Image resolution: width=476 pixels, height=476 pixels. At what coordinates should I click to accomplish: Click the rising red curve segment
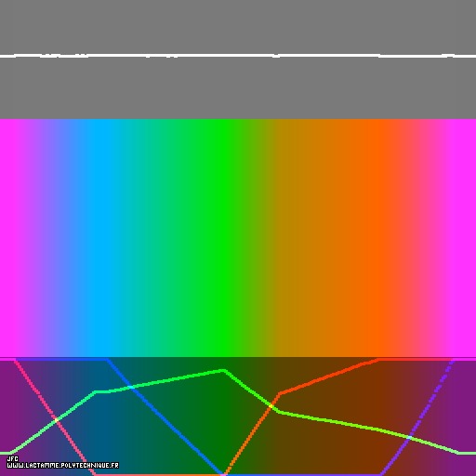tap(328, 377)
